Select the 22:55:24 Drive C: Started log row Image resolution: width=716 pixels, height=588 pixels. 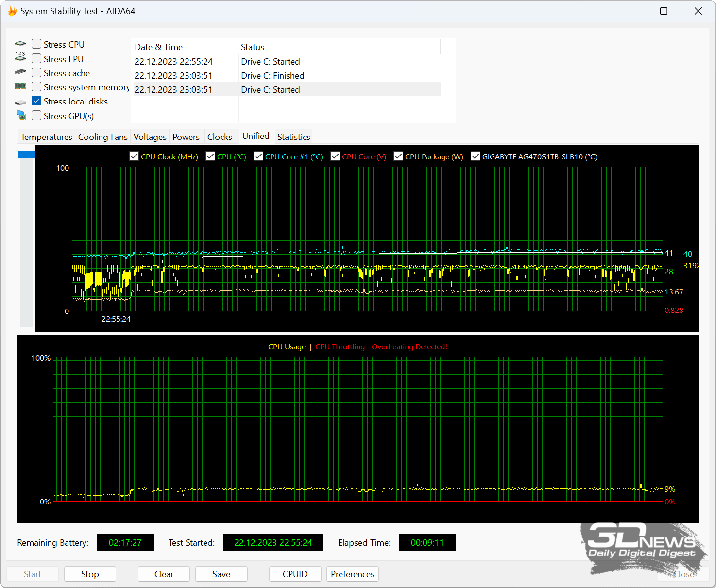point(286,62)
